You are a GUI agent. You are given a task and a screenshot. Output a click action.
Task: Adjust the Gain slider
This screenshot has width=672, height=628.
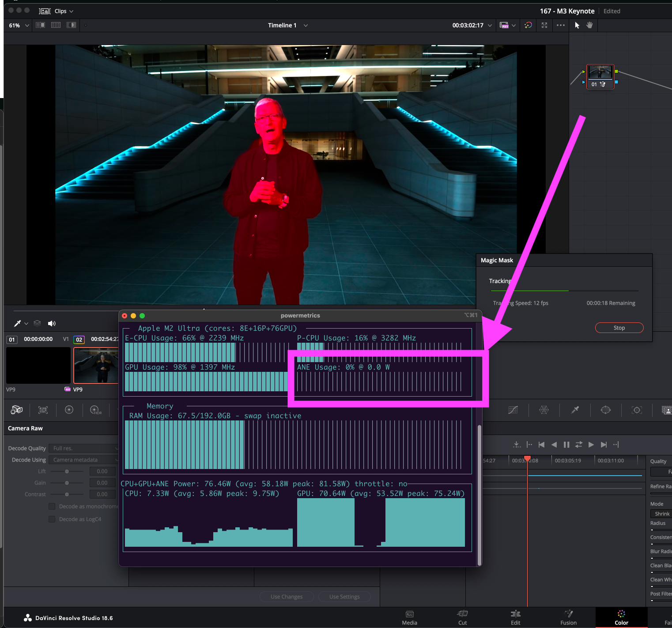coord(67,483)
